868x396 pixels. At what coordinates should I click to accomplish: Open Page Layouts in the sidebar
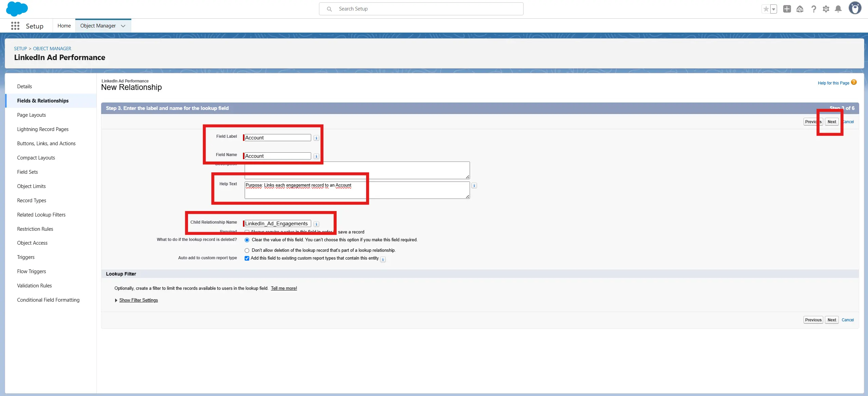click(x=31, y=115)
